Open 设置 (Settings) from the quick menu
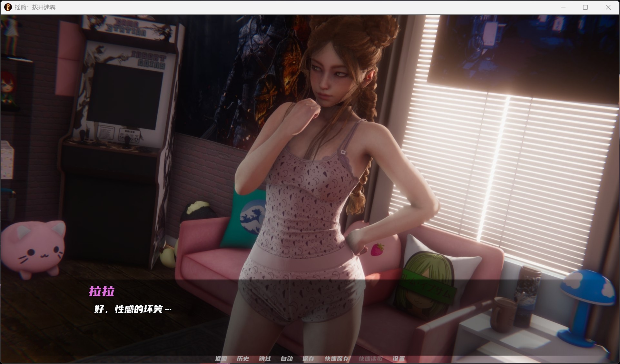Viewport: 620px width, 364px height. (399, 359)
